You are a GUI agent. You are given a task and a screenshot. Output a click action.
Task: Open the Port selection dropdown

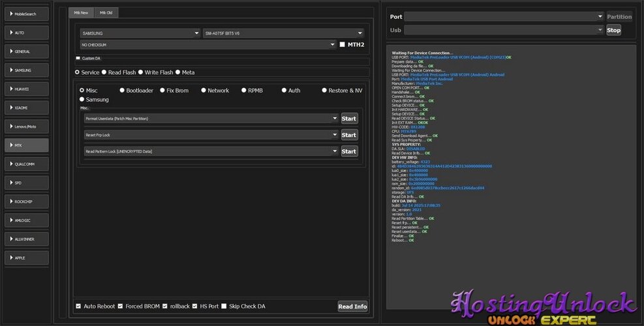tap(504, 17)
